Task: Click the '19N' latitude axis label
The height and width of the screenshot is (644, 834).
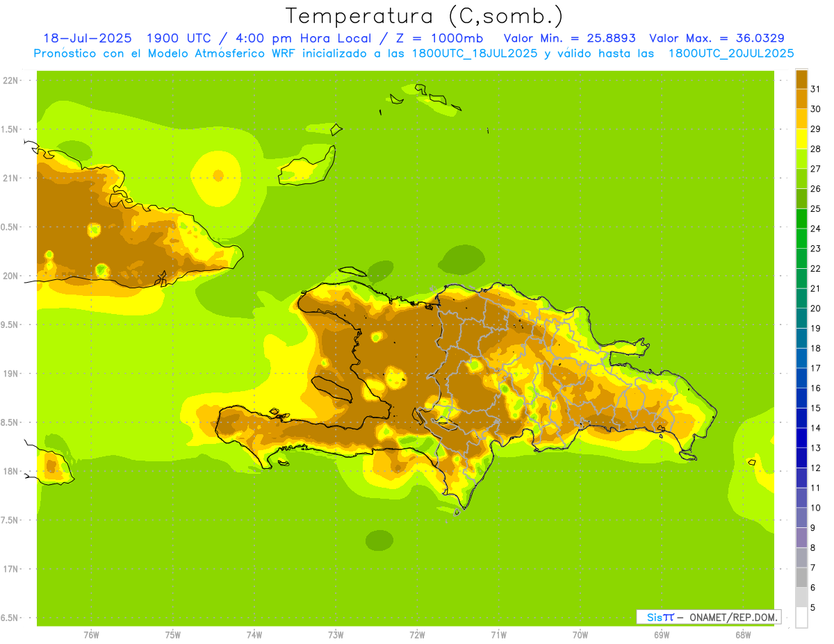Action: 10,374
